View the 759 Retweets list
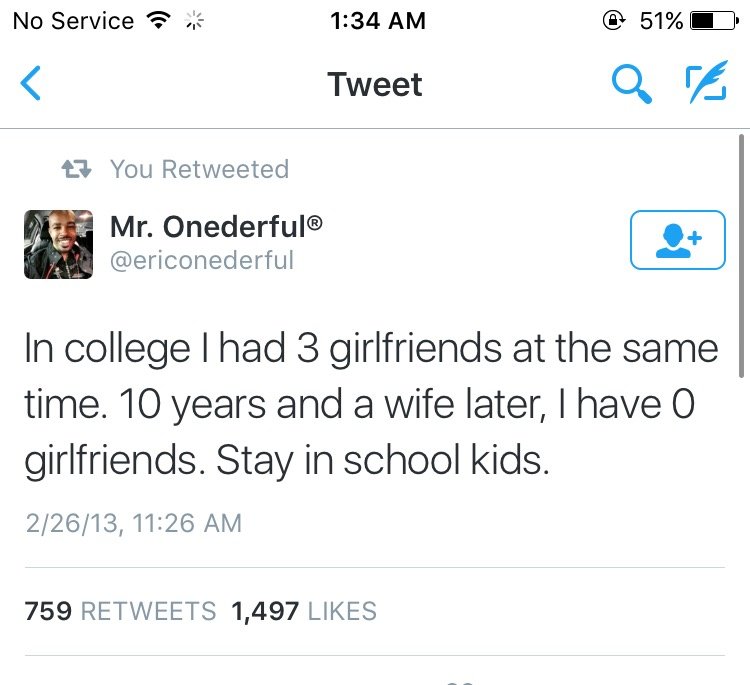 120,611
